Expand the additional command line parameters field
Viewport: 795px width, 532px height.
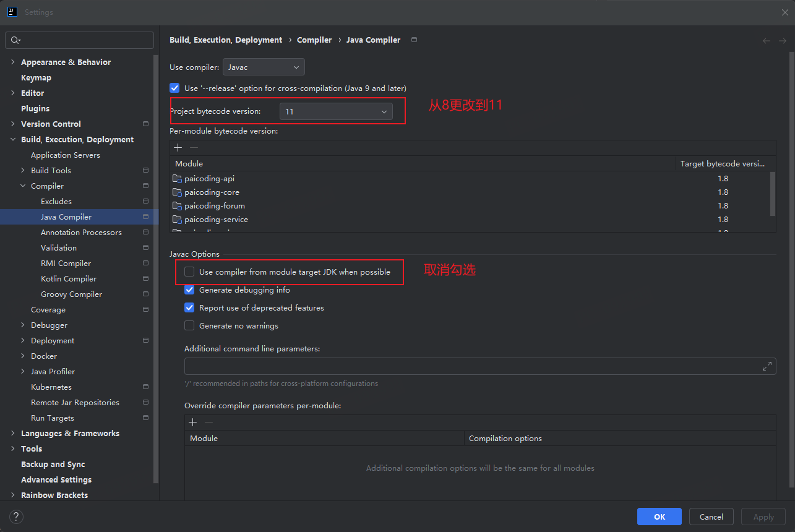coord(767,366)
